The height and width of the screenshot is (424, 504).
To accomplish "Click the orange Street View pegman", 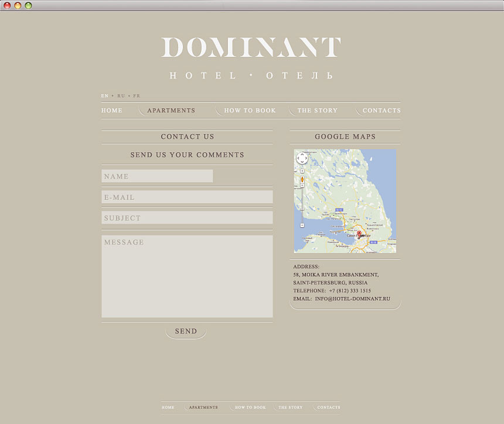I will (x=302, y=180).
